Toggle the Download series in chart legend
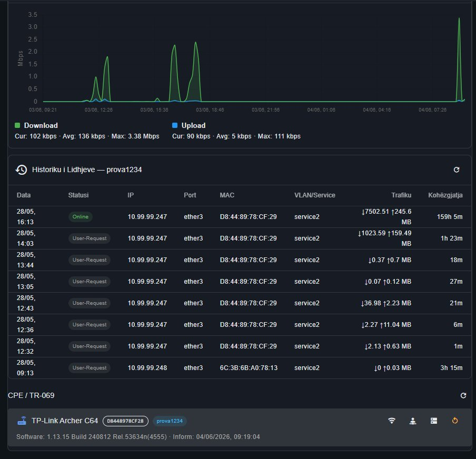This screenshot has height=459, width=476. coord(36,125)
